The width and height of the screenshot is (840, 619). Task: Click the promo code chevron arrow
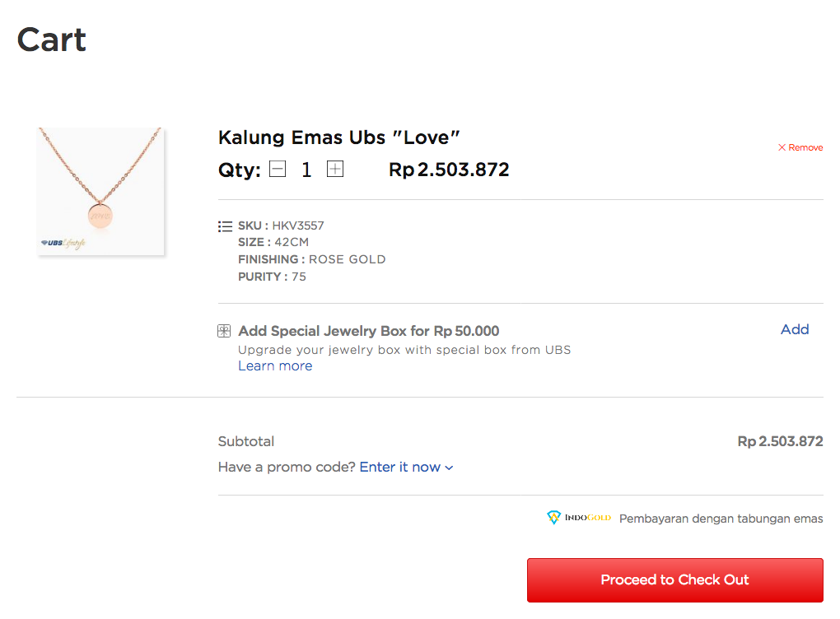pos(449,468)
